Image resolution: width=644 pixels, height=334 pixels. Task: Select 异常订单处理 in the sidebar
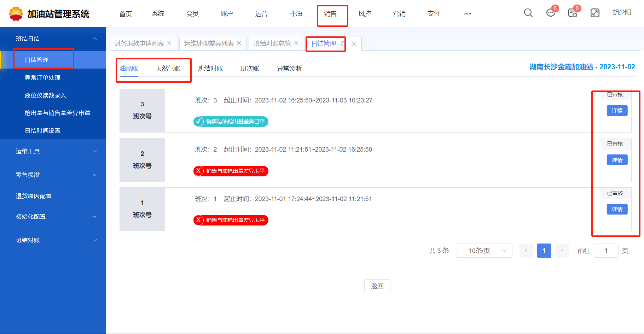tap(42, 78)
